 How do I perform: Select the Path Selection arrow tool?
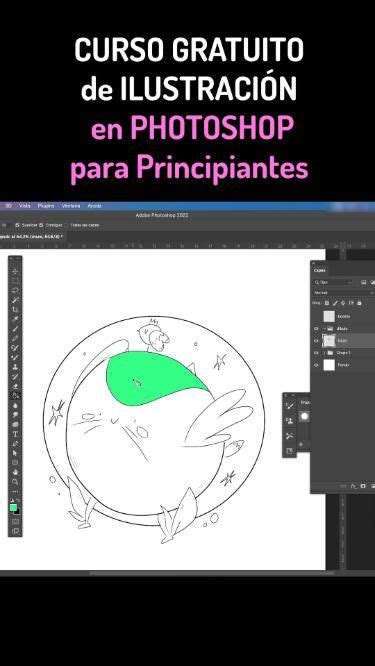click(x=16, y=453)
